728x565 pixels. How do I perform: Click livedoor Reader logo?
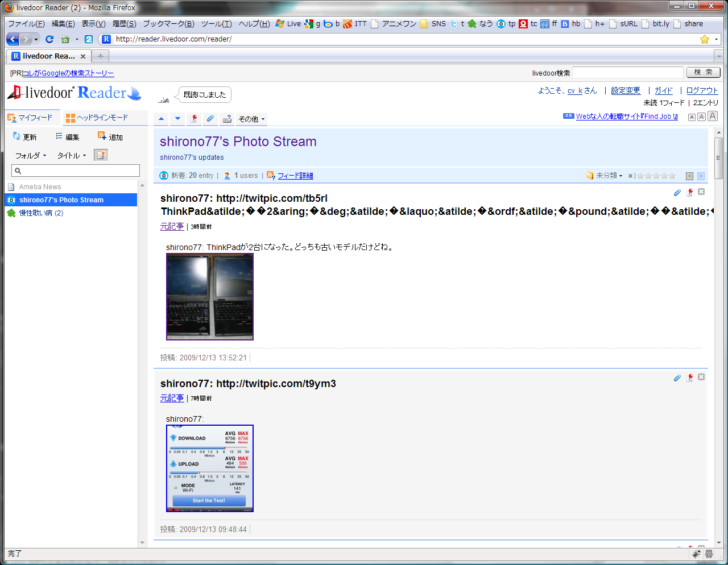click(x=74, y=93)
